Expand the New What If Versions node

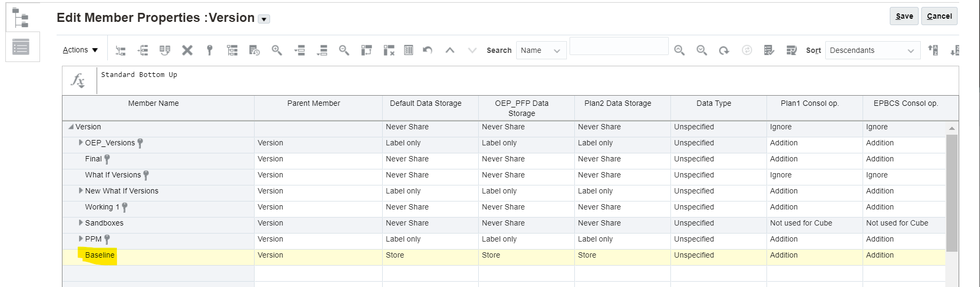(81, 191)
